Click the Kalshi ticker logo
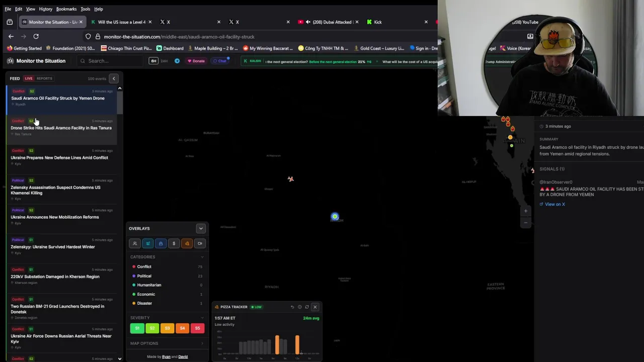Image resolution: width=644 pixels, height=362 pixels. coord(253,61)
